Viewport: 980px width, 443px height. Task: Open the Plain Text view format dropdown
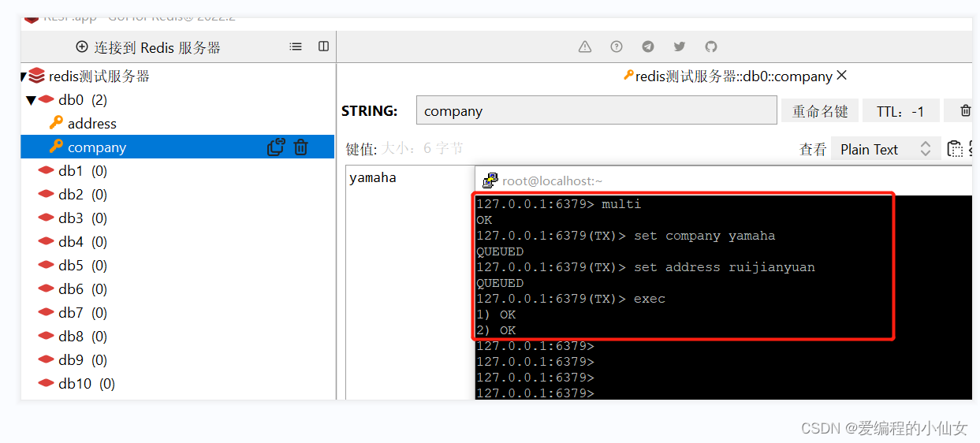885,149
